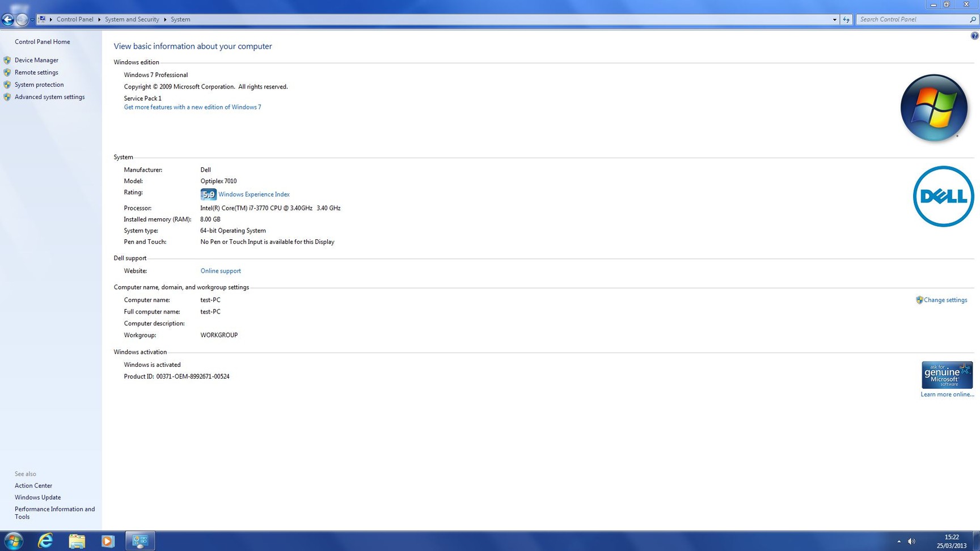Click the Service Pack 1 text
Viewport: 980px width, 551px height.
click(x=143, y=99)
